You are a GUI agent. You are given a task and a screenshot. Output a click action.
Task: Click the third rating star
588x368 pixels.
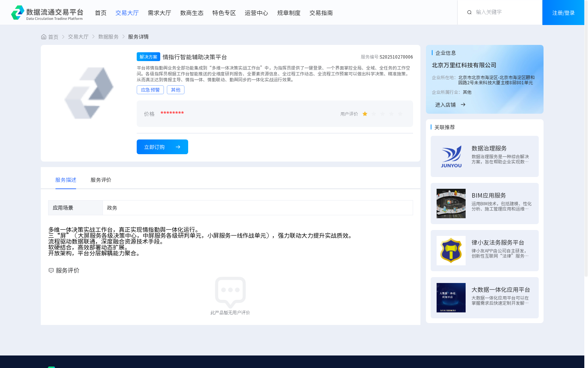point(383,114)
